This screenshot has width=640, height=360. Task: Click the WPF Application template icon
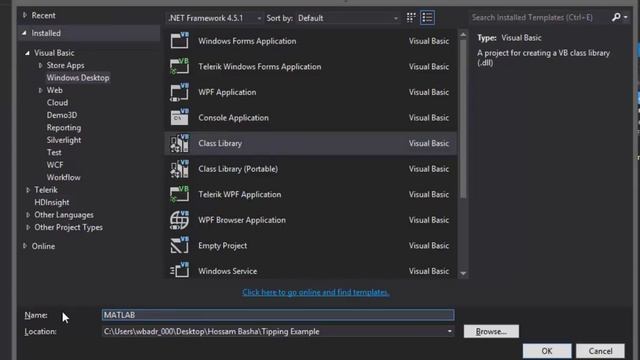click(180, 92)
